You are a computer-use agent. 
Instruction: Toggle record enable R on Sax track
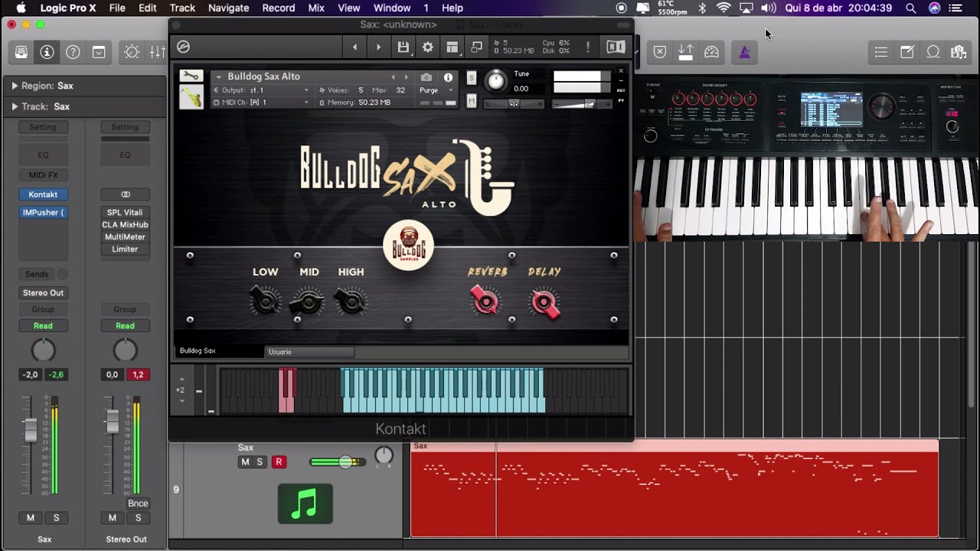(279, 462)
